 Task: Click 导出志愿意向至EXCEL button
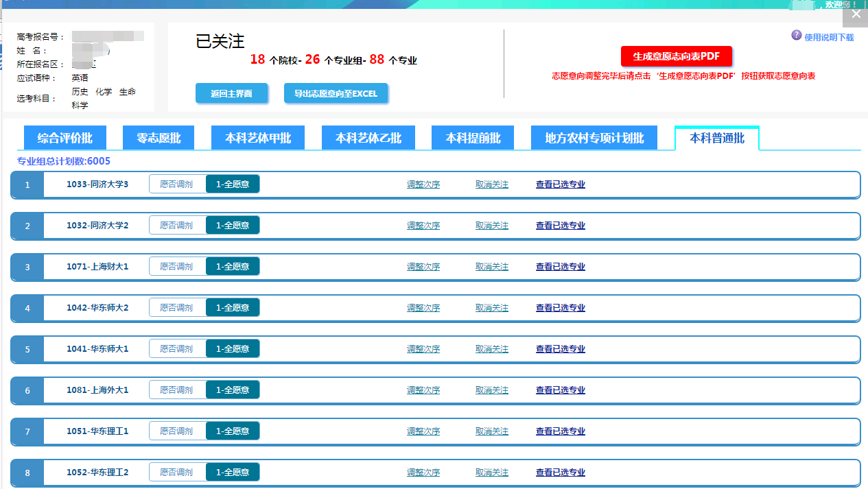click(336, 93)
